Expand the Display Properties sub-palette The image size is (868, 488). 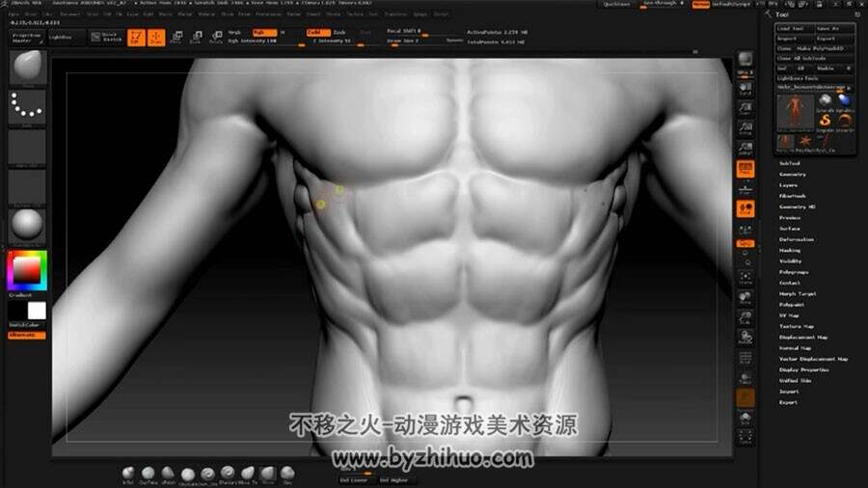click(x=804, y=369)
